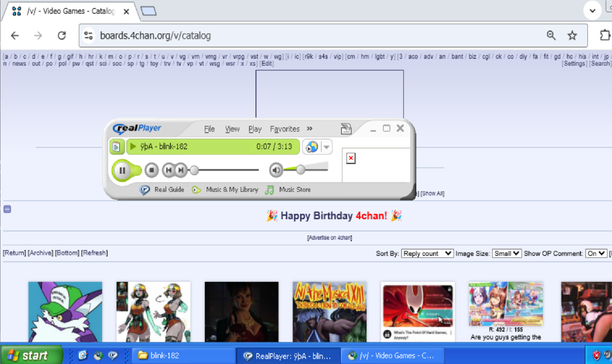The height and width of the screenshot is (364, 612).
Task: Mute the RealPlayer volume speaker icon
Action: point(276,170)
